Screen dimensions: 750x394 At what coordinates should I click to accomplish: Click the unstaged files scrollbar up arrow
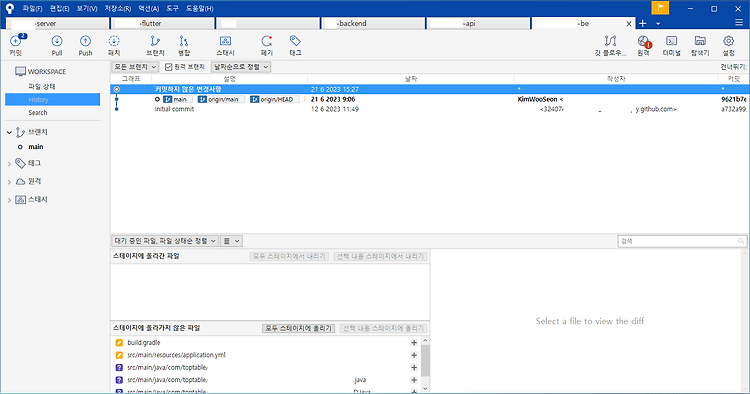coord(425,340)
